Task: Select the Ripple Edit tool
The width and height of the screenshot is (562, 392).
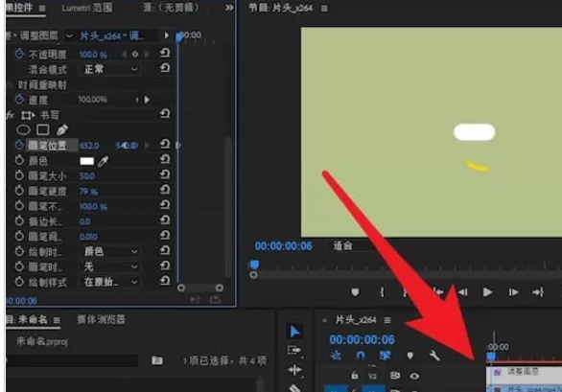Action: point(295,370)
